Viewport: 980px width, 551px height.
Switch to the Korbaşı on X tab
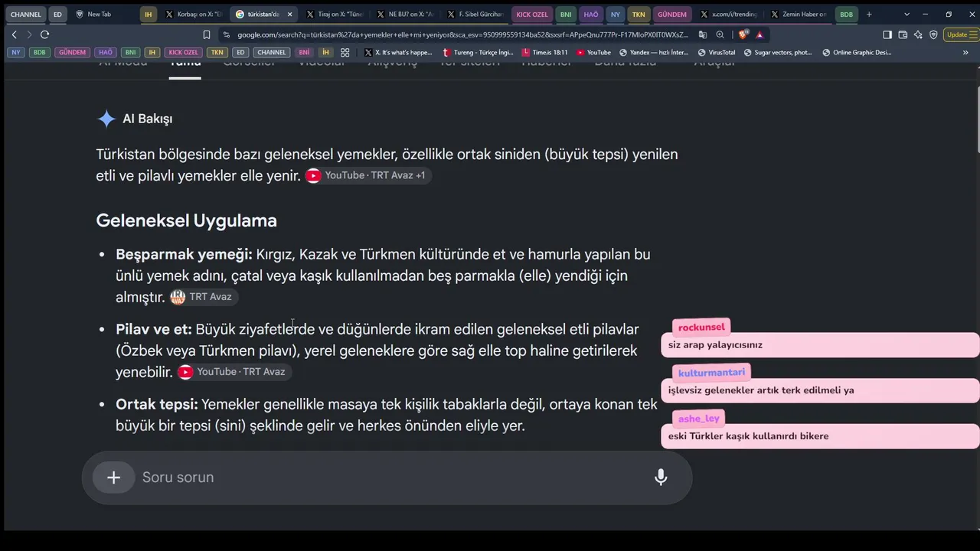point(194,15)
